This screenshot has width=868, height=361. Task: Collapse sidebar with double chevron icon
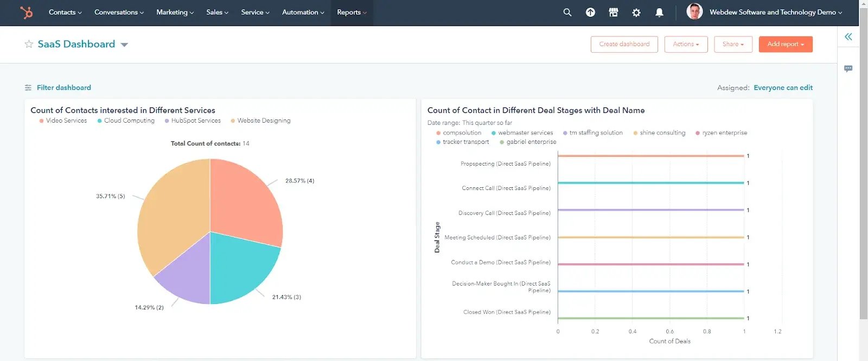pos(848,37)
